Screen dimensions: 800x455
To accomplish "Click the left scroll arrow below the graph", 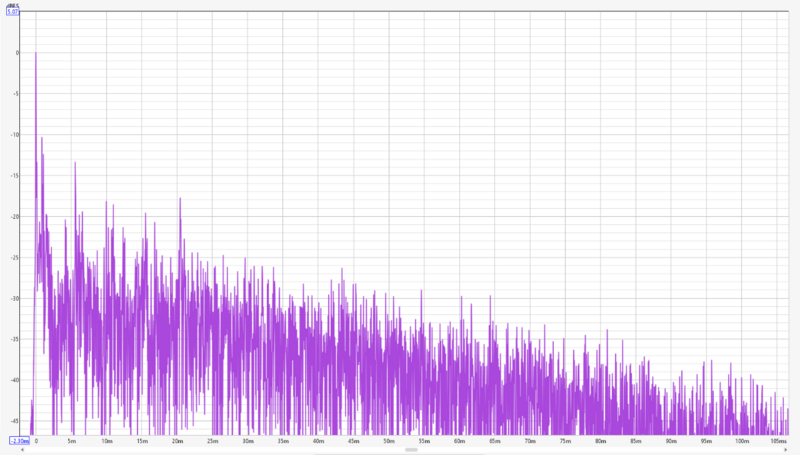I will pos(22,450).
